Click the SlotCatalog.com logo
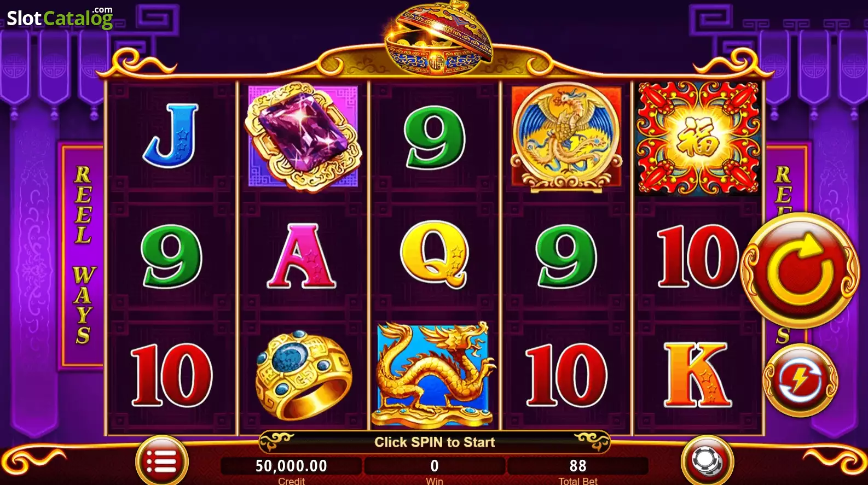Viewport: 868px width, 485px height. click(x=60, y=17)
